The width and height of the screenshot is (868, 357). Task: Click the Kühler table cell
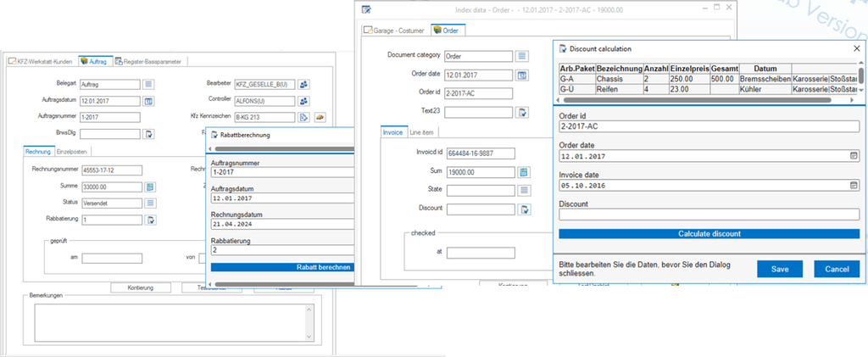[x=765, y=88]
